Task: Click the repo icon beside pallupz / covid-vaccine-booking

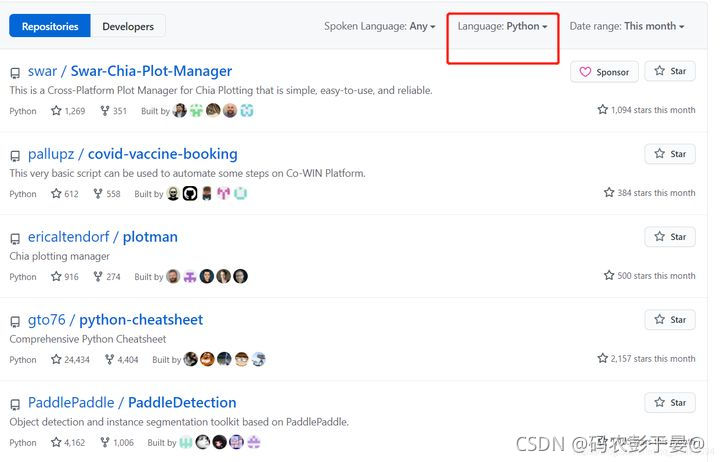Action: point(15,156)
